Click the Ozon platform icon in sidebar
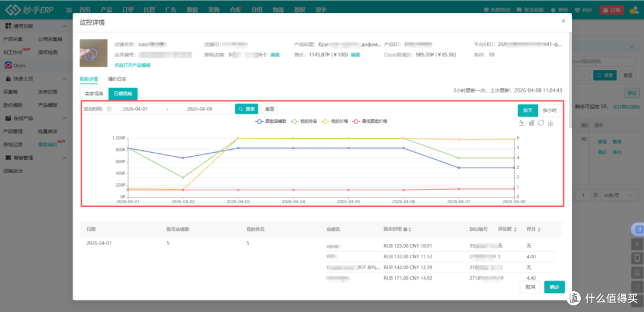The width and height of the screenshot is (644, 312). (8, 66)
